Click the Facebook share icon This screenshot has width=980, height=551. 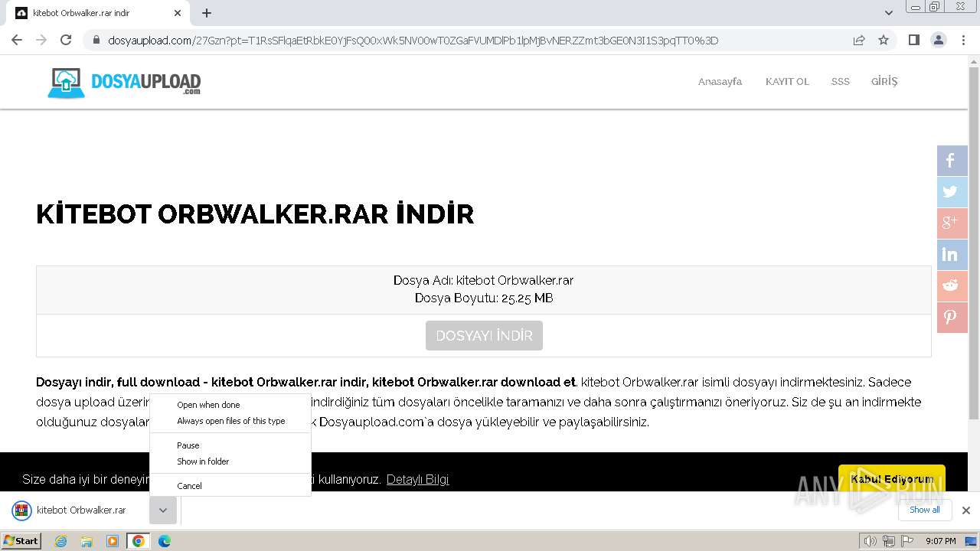(x=952, y=161)
